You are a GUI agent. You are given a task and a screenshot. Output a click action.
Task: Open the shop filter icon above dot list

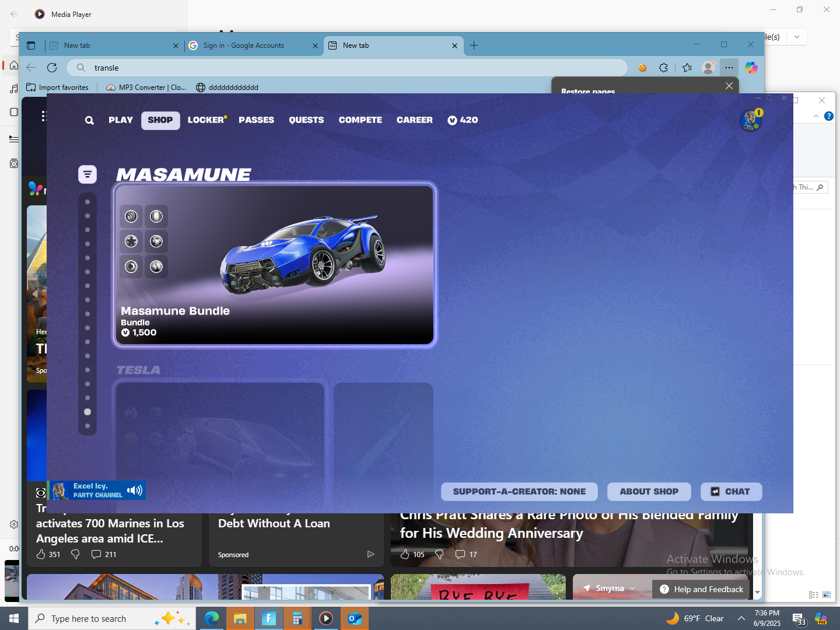(x=87, y=174)
